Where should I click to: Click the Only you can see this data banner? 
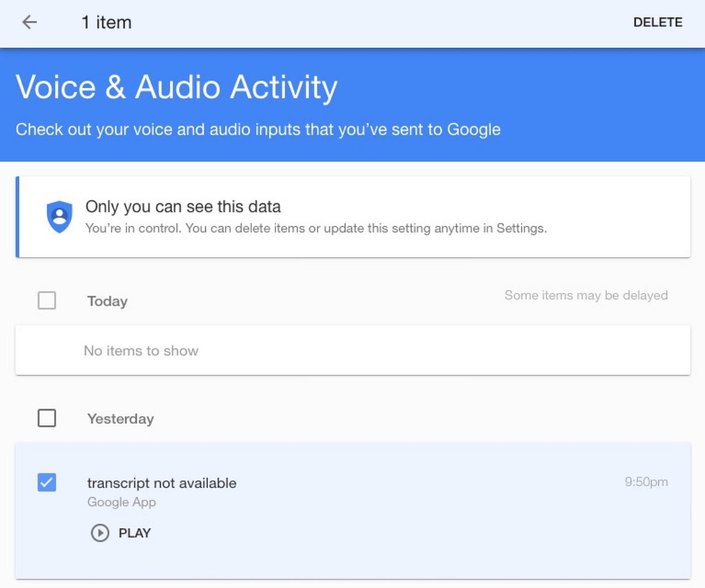[184, 206]
